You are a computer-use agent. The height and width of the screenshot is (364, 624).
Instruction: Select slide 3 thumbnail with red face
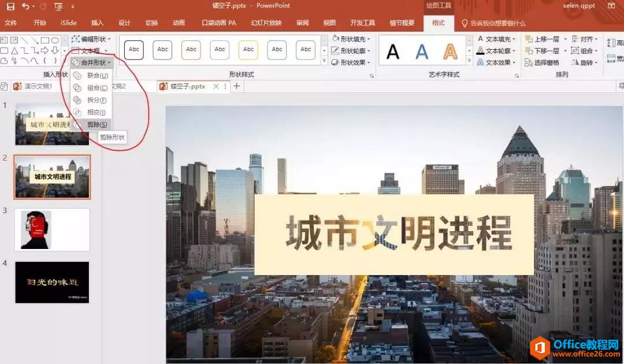52,229
